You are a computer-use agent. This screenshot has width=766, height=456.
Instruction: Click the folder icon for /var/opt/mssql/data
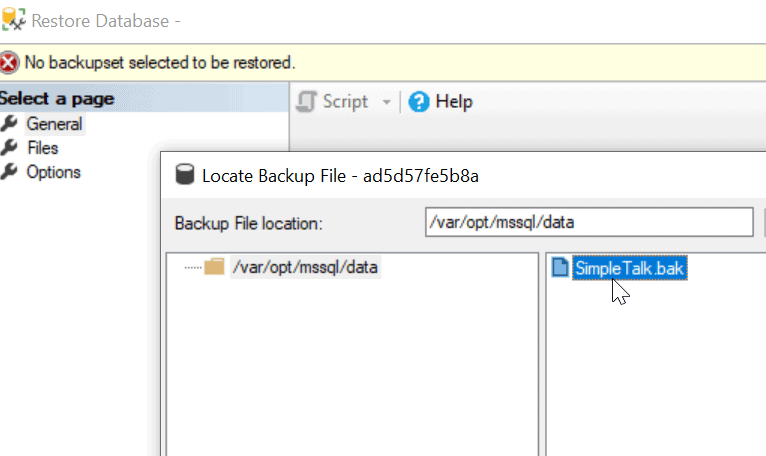214,267
